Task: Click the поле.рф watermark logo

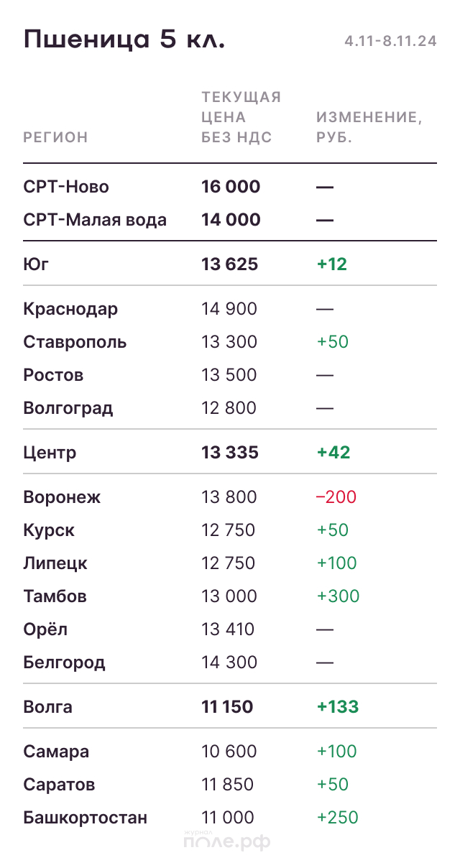Action: point(227,841)
